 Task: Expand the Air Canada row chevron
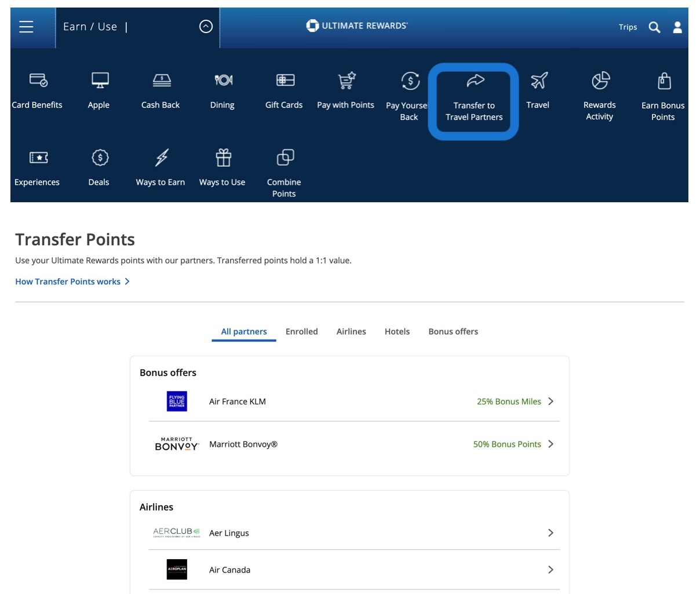pos(550,570)
